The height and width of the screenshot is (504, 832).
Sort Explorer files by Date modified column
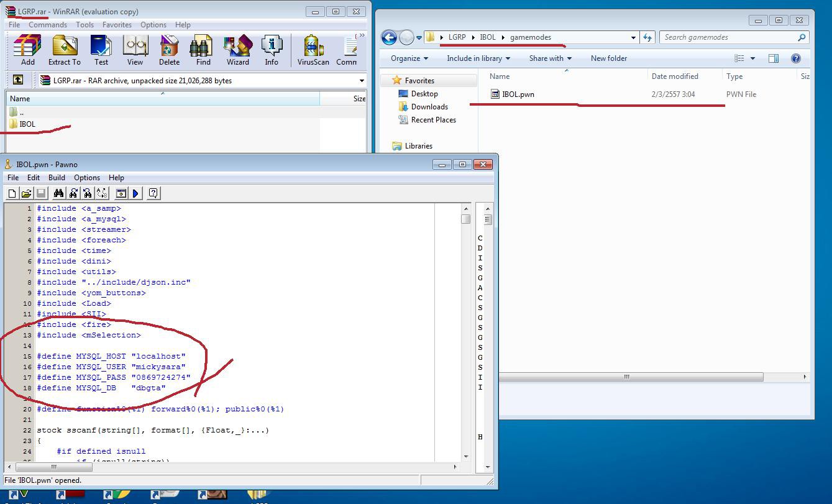click(685, 76)
